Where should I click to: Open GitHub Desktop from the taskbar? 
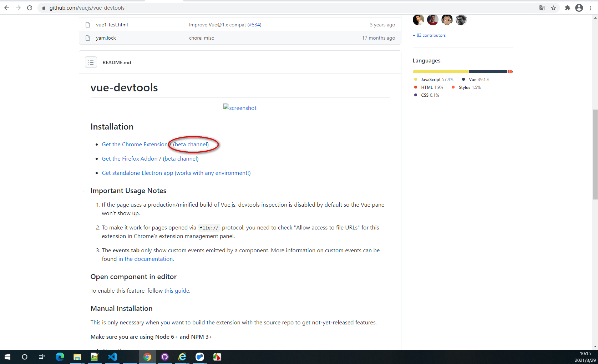(x=164, y=357)
